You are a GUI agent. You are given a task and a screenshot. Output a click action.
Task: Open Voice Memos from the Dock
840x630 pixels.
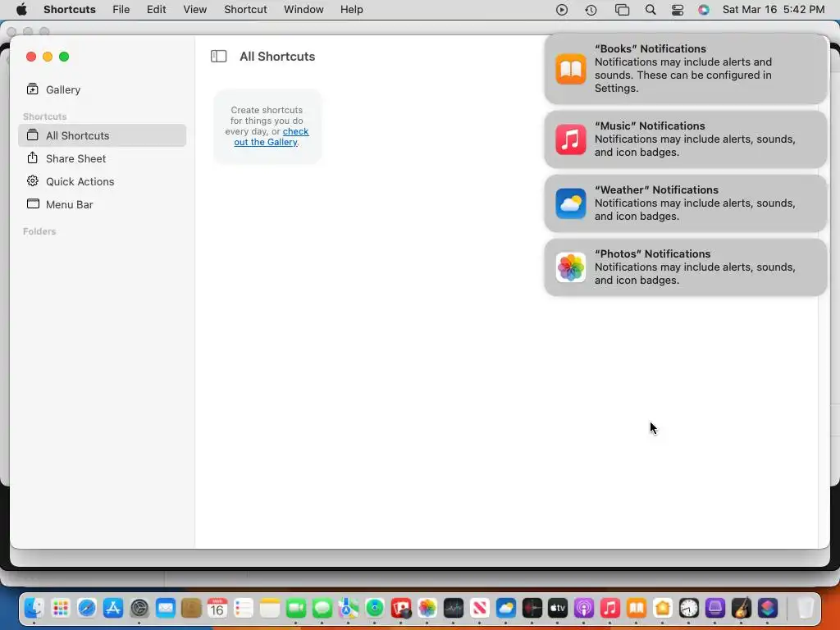[532, 608]
